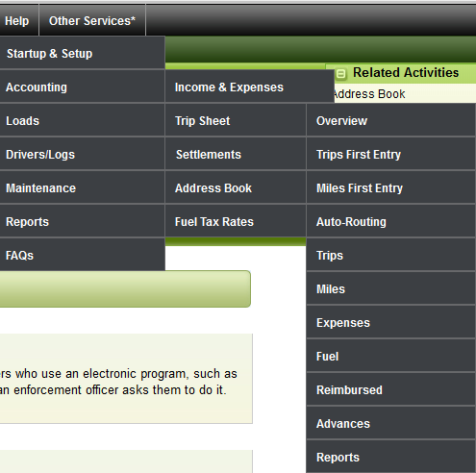
Task: Select Drivers/Logs menu entry
Action: pyautogui.click(x=83, y=154)
